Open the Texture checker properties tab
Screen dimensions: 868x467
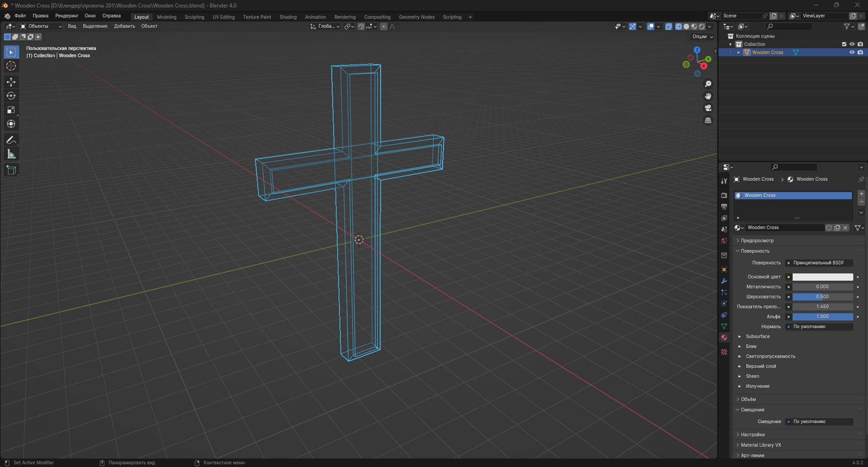tap(724, 352)
